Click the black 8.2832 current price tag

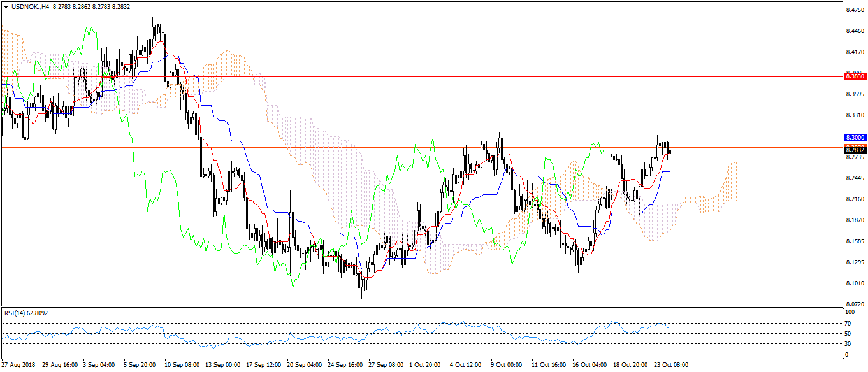pyautogui.click(x=854, y=150)
